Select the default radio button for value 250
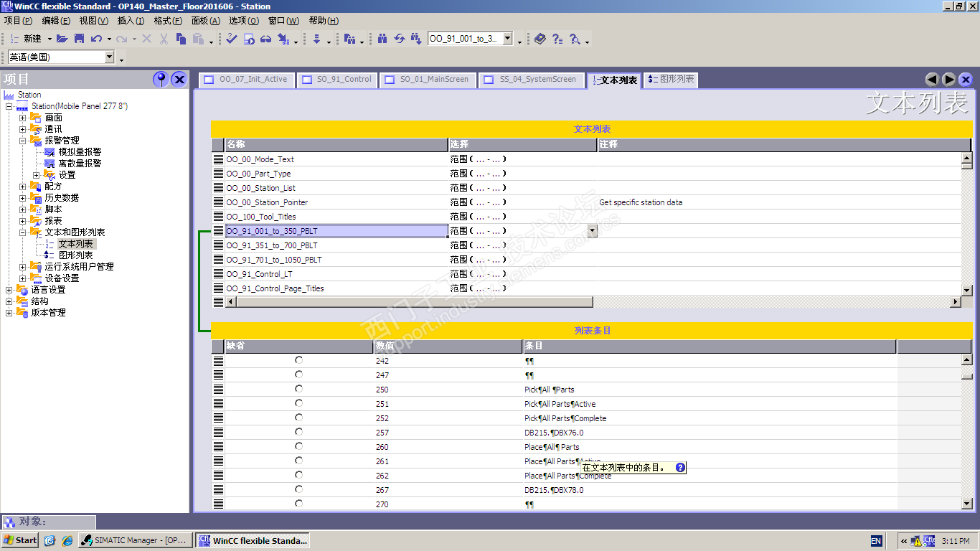980x551 pixels. (x=298, y=389)
